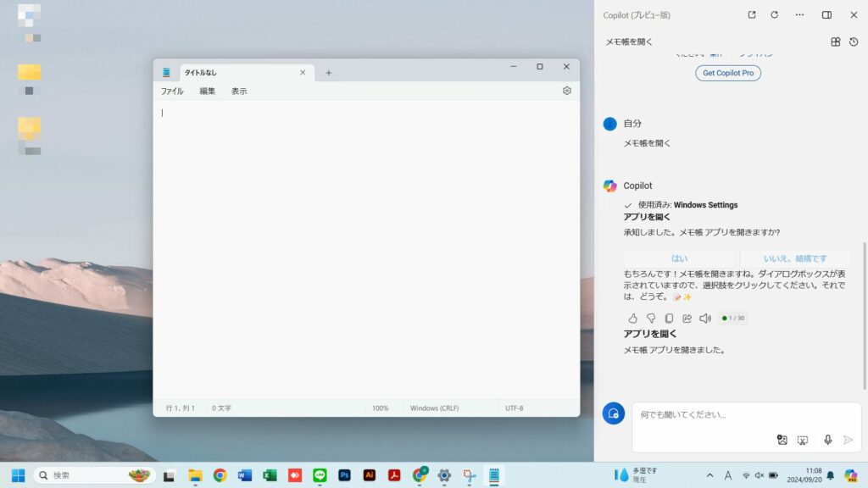Switch to the タイトルなし tab
The width and height of the screenshot is (868, 488).
pos(203,72)
